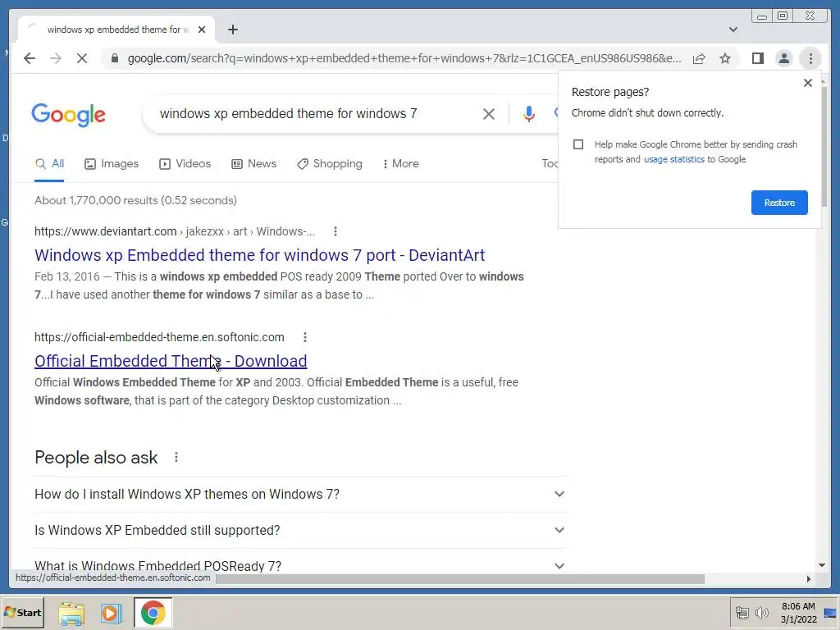This screenshot has width=840, height=630.
Task: Click the address bar URL
Action: 404,58
